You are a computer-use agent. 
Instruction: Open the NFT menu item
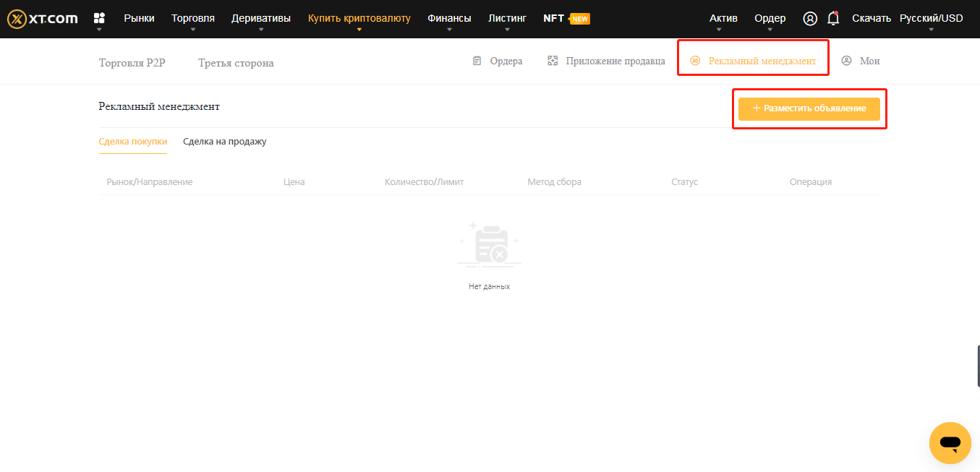(x=553, y=18)
